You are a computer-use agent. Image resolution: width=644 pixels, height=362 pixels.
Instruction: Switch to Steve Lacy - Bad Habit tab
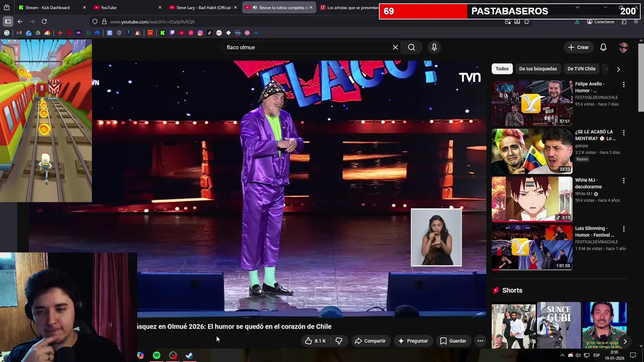[x=203, y=8]
